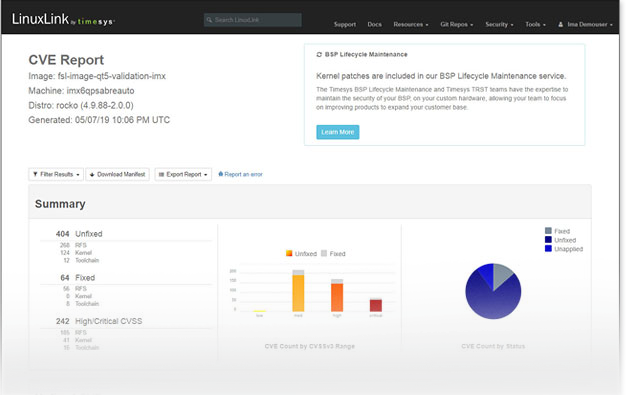The width and height of the screenshot is (627, 395).
Task: Open the Ima Demouser account menu
Action: point(585,24)
